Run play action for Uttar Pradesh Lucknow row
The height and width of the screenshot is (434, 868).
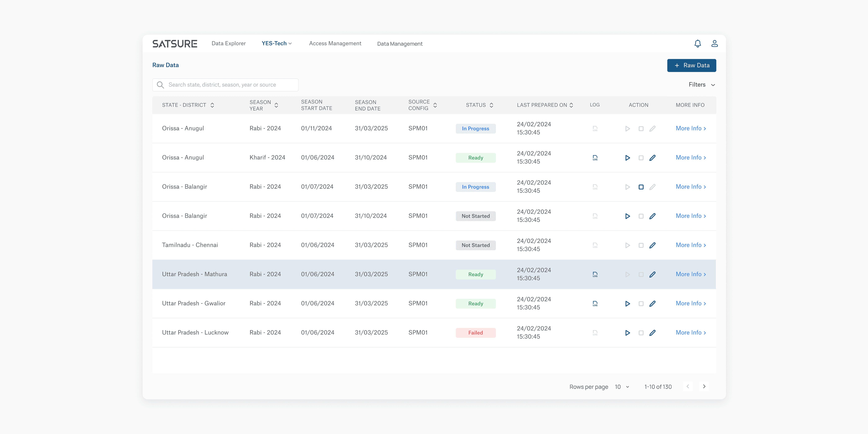[627, 333]
